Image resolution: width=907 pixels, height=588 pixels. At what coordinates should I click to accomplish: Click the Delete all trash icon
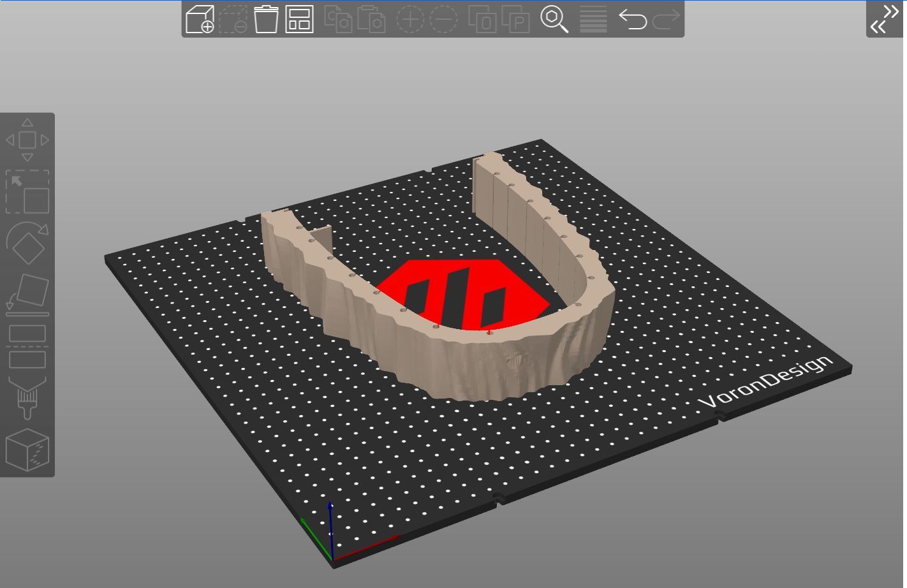point(266,19)
